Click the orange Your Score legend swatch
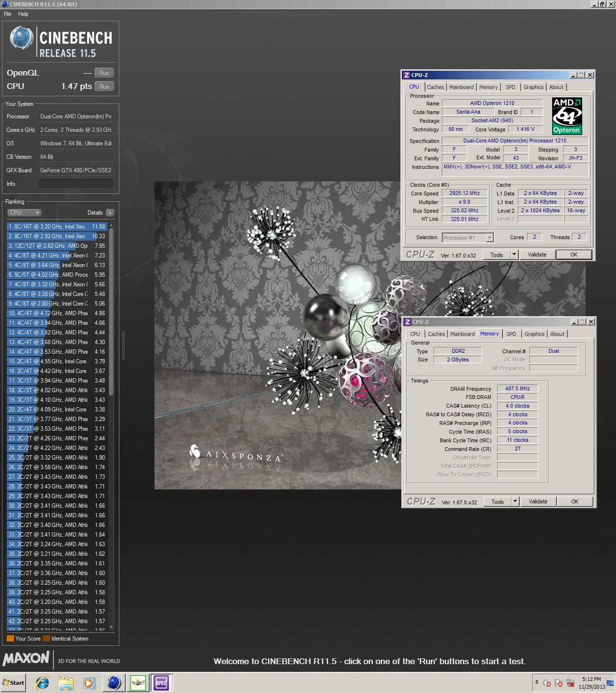The height and width of the screenshot is (693, 616). [x=10, y=639]
